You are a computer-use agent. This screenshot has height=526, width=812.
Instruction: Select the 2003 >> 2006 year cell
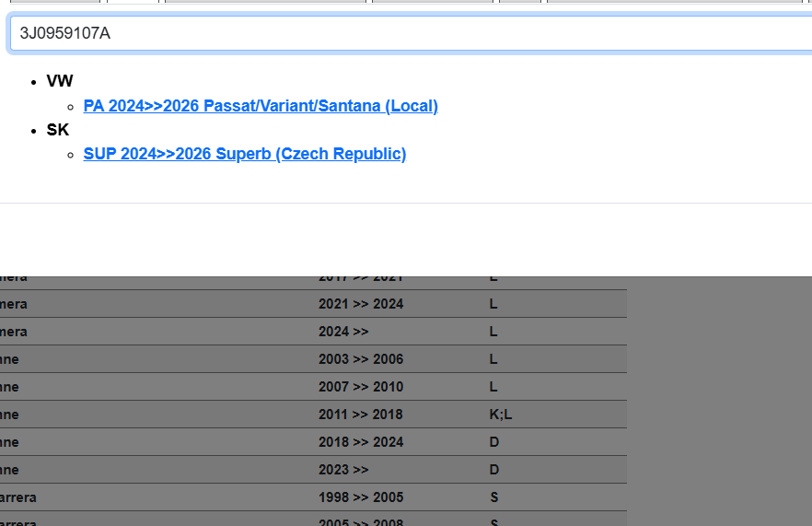361,359
